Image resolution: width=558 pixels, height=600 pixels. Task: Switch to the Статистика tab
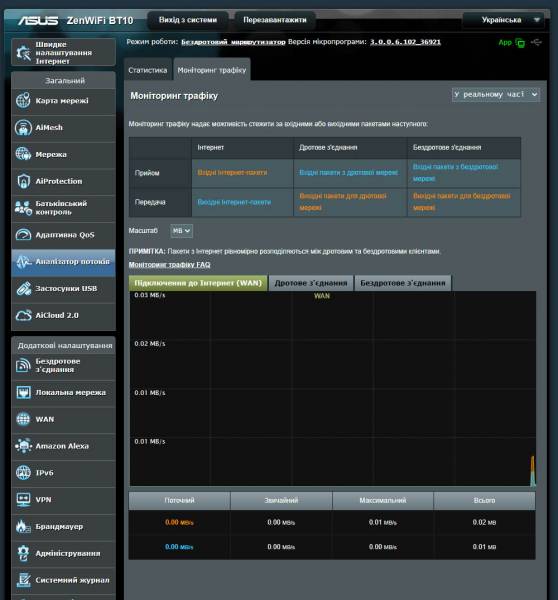click(148, 70)
